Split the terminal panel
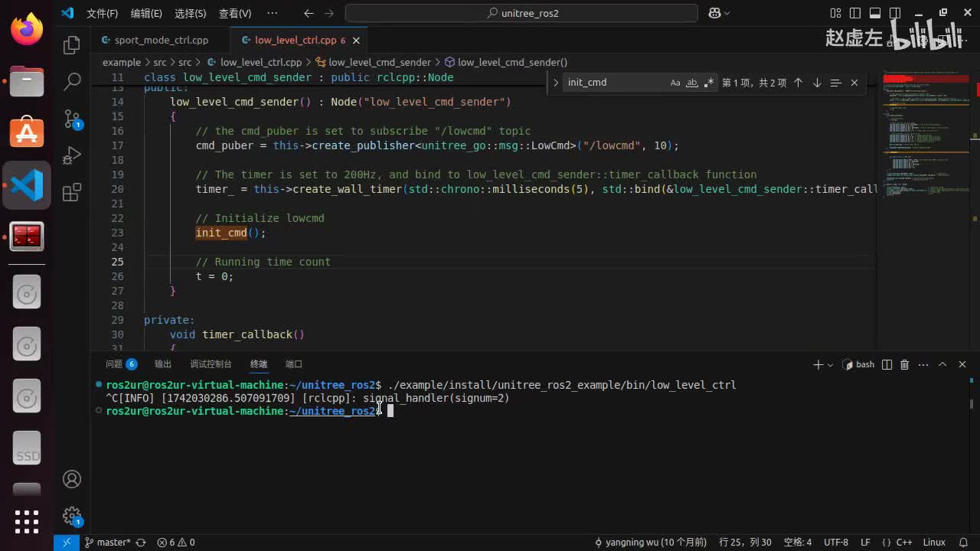The height and width of the screenshot is (551, 980). [887, 364]
